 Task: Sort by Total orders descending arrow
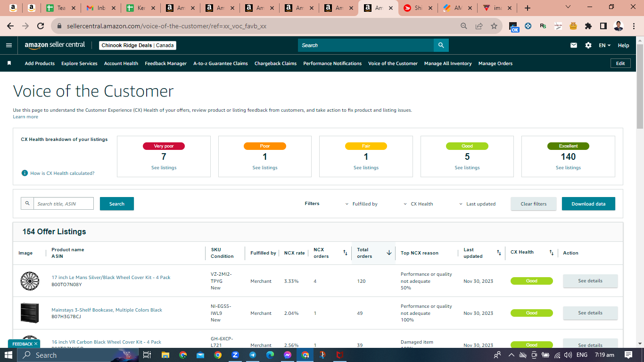(389, 253)
